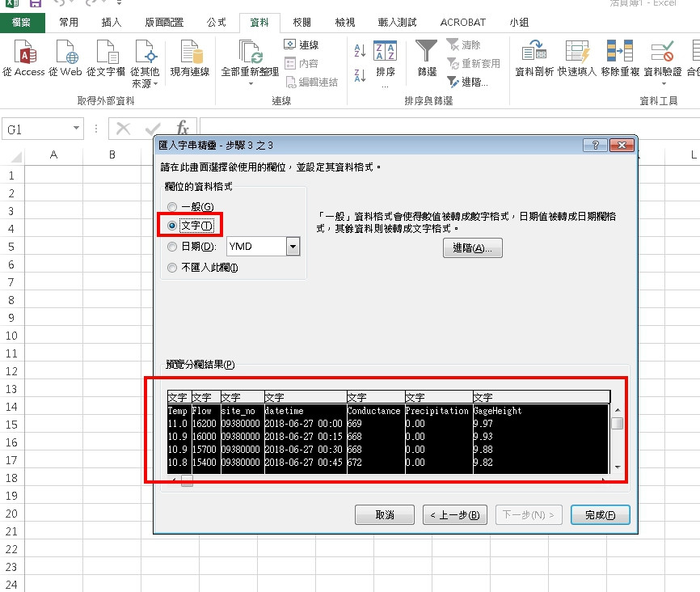Select the Precipitation preview column
The image size is (700, 592).
coord(438,433)
